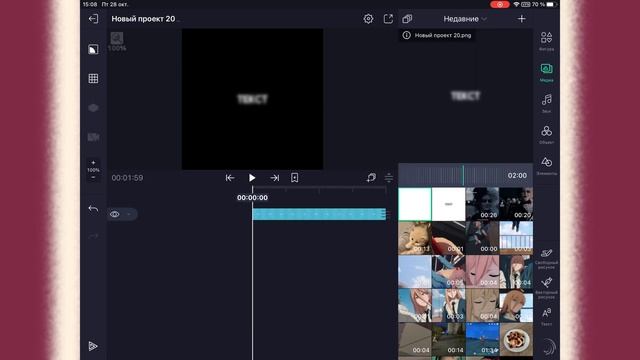Open the Elements panel icon
Viewport: 640px width, 360px height.
pos(547,166)
